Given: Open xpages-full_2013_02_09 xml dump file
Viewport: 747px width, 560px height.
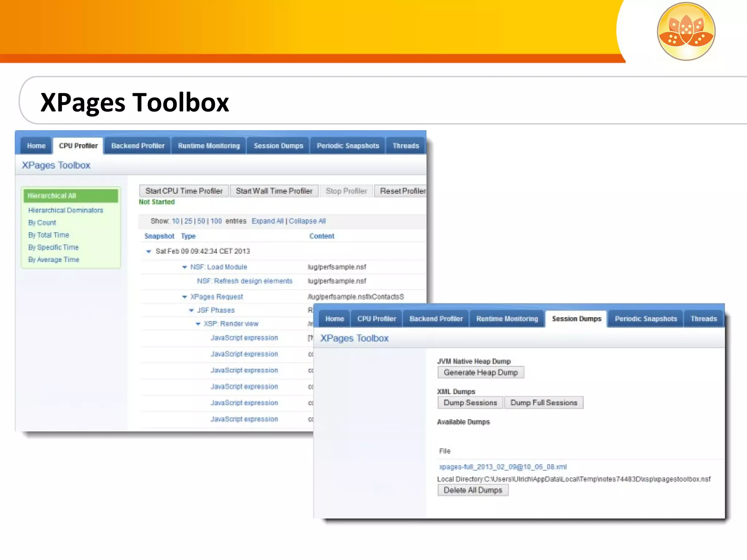Looking at the screenshot, I should coord(503,467).
